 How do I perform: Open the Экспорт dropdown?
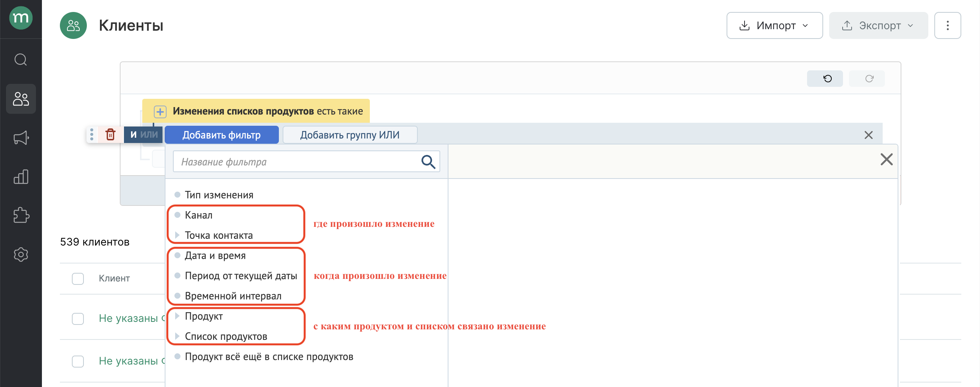(x=879, y=25)
